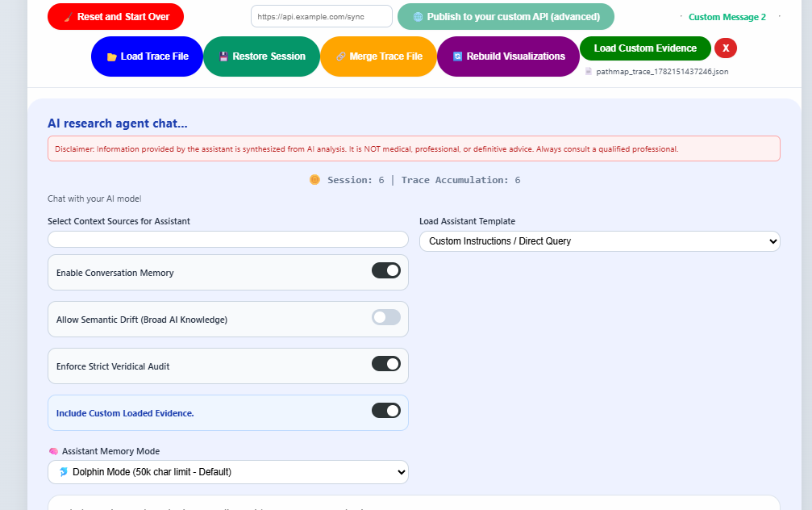Click the file icon beside pathmap_trace json
Image resolution: width=812 pixels, height=510 pixels.
589,72
